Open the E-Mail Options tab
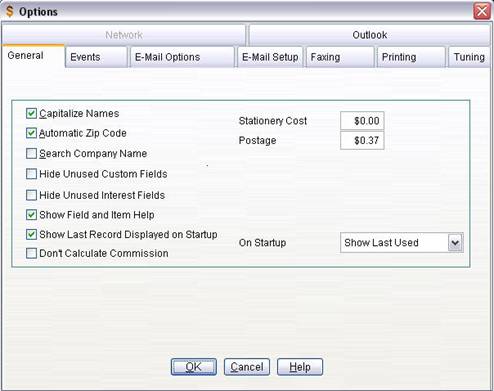494x391 pixels. (x=182, y=57)
